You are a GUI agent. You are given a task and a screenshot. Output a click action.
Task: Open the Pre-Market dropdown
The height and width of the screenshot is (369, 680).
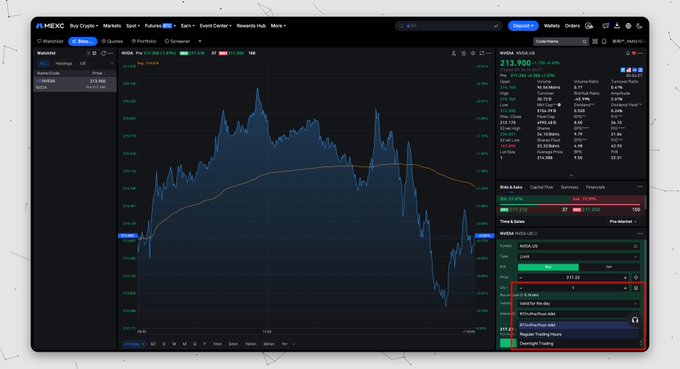(622, 222)
